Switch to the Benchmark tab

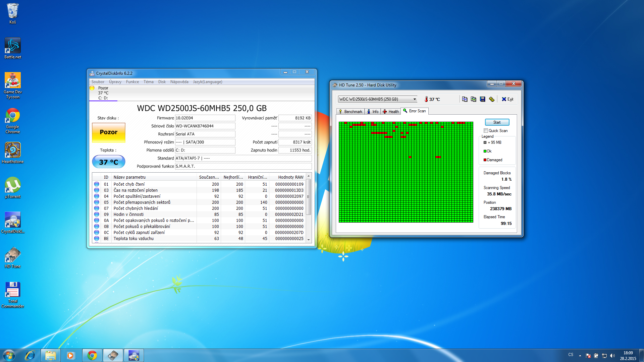(351, 112)
